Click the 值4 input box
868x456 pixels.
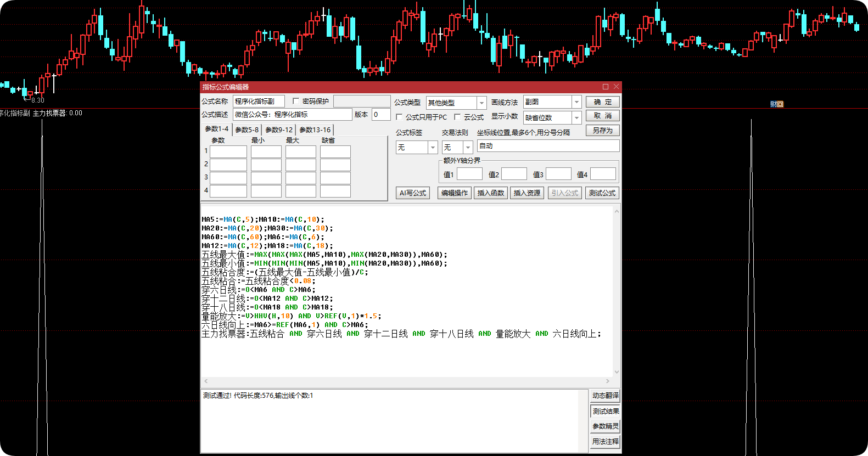pos(603,174)
